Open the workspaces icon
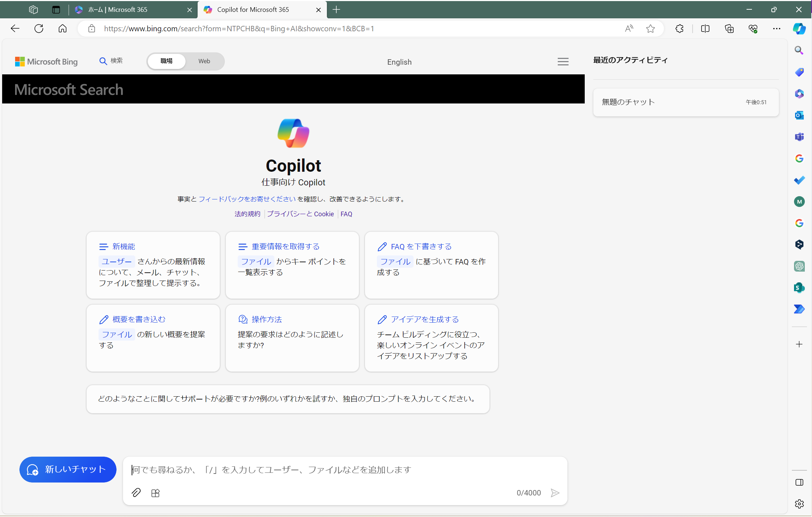The width and height of the screenshot is (812, 517). pos(33,10)
